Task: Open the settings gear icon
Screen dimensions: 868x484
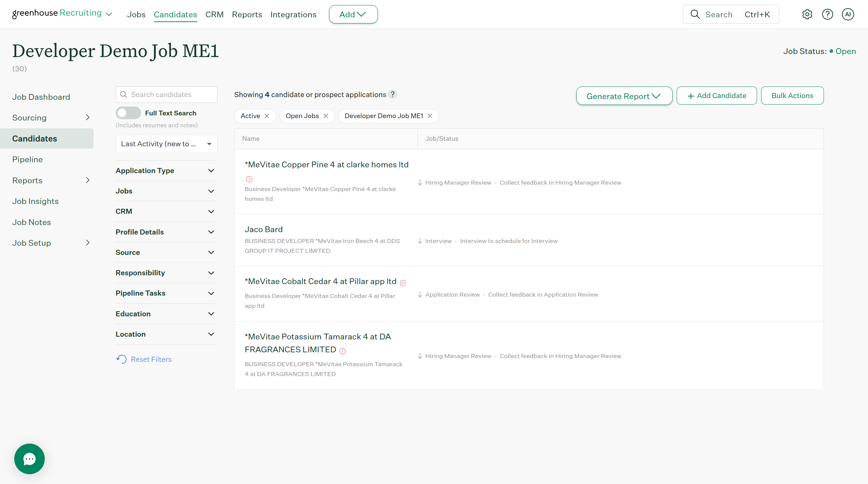Action: click(807, 14)
